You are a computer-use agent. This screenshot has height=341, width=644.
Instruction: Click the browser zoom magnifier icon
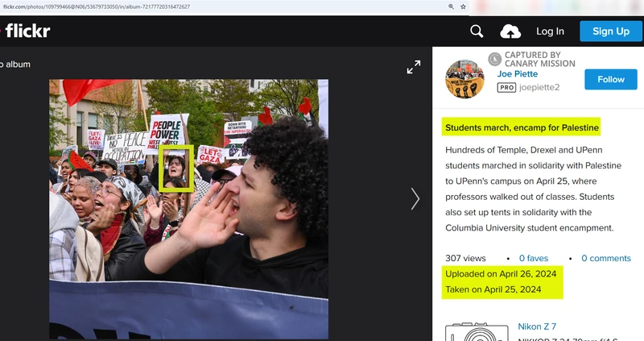(451, 6)
